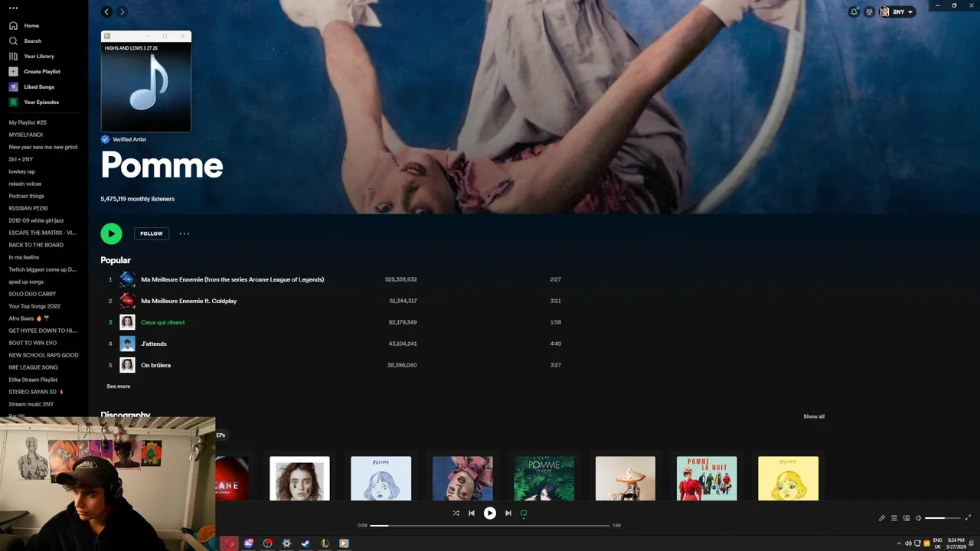Open Your Library in the sidebar
This screenshot has height=551, width=980.
tap(31, 56)
